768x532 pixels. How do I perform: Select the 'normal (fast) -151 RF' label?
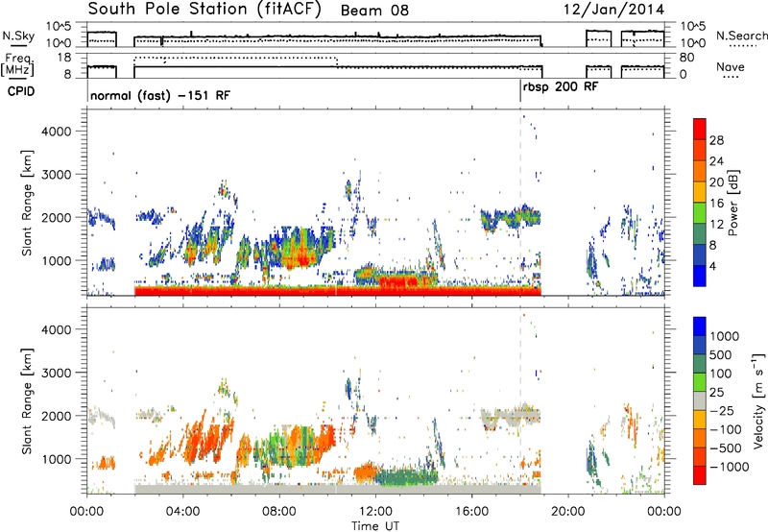pos(160,95)
